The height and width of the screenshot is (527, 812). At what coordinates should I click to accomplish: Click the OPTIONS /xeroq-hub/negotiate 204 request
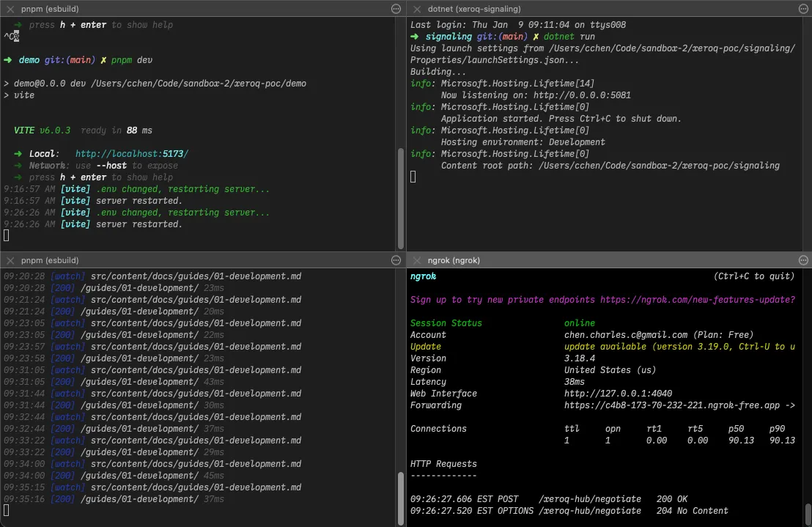(569, 511)
